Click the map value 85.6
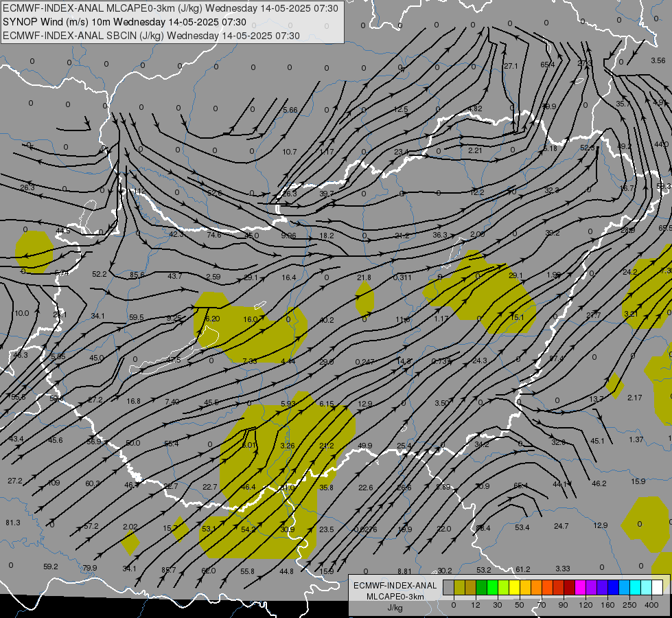Viewport: 672px width, 618px height. point(137,275)
